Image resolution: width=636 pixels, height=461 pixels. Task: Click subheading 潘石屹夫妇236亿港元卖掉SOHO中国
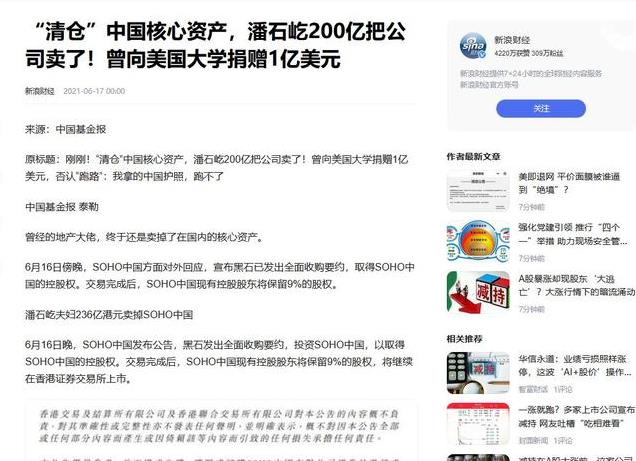point(109,315)
